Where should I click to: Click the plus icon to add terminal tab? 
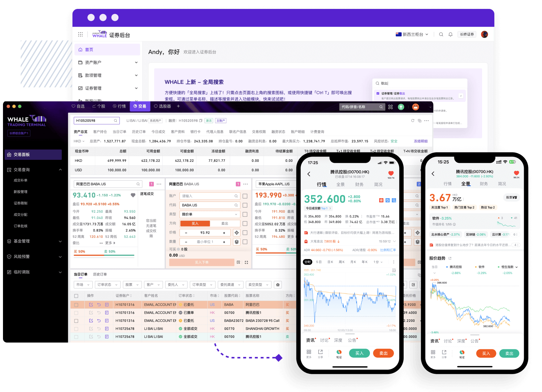pyautogui.click(x=178, y=106)
